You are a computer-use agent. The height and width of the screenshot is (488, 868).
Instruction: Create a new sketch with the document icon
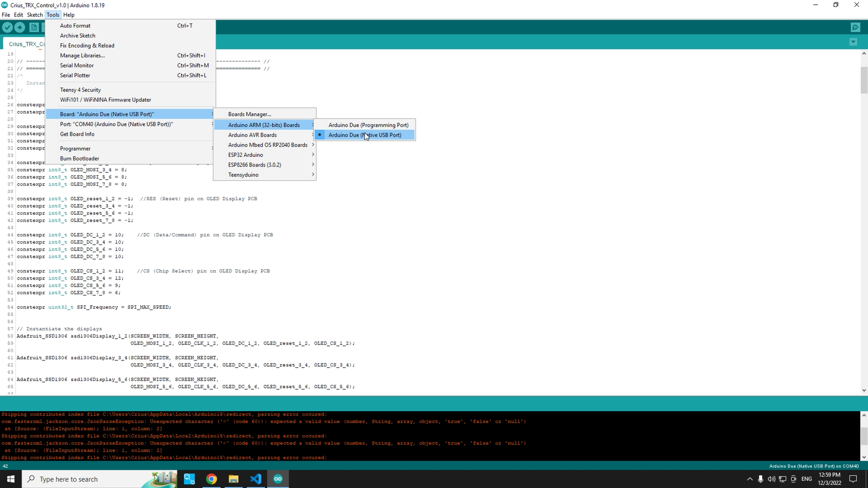pyautogui.click(x=34, y=27)
